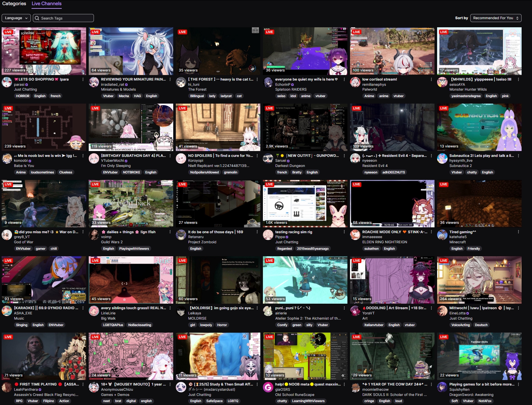Image resolution: width=532 pixels, height=405 pixels.
Task: Open the three-dot menu for seisoAYA's stream
Action: [518, 79]
